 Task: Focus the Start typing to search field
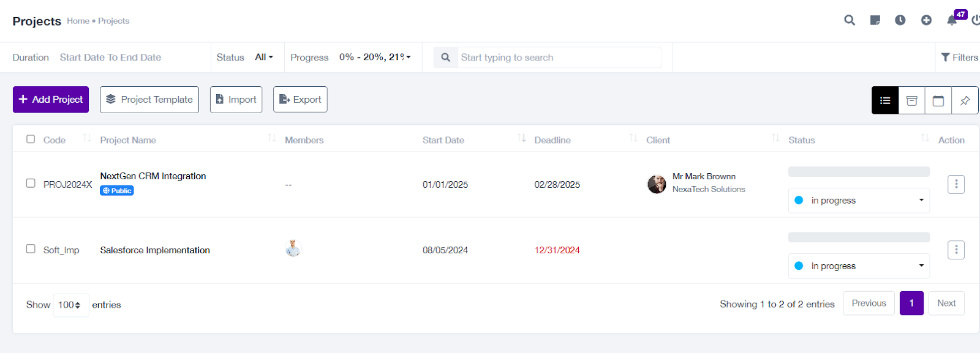coord(559,58)
